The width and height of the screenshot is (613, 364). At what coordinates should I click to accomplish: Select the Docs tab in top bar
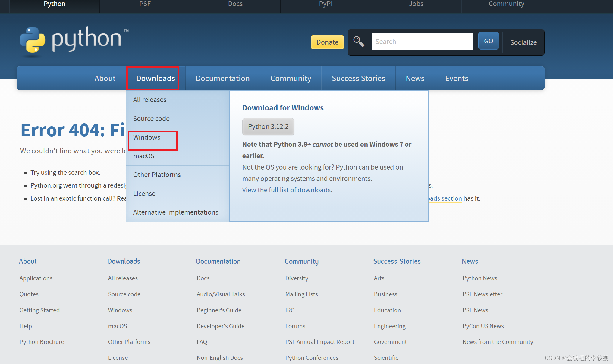(x=235, y=4)
